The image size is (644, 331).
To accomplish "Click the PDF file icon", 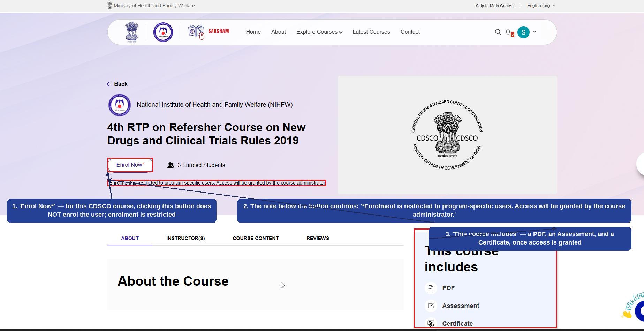I will [431, 288].
